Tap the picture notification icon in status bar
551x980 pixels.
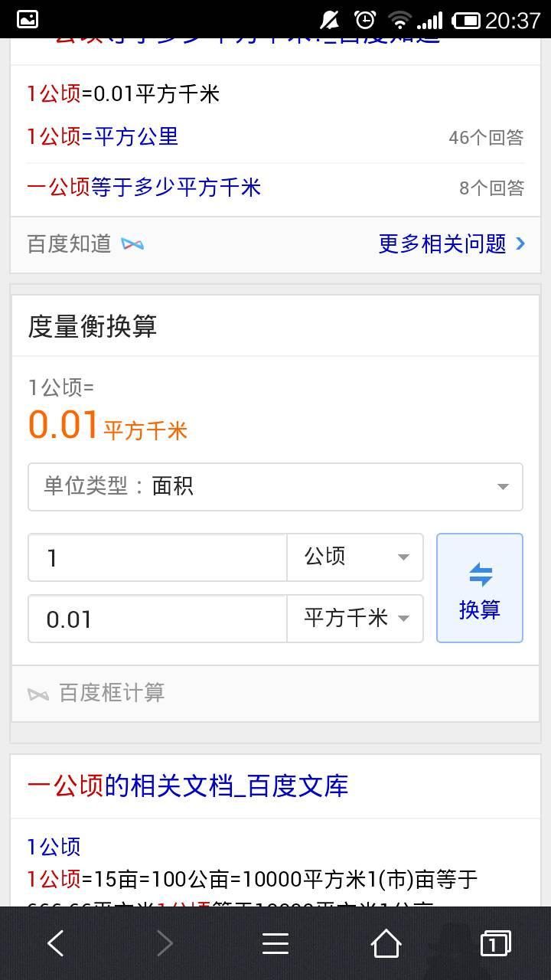pyautogui.click(x=28, y=19)
